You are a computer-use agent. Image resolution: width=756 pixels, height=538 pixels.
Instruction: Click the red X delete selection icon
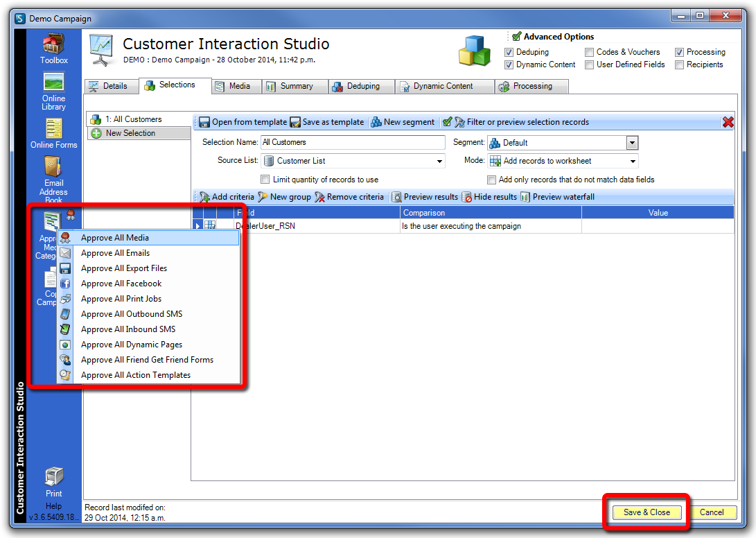[728, 122]
